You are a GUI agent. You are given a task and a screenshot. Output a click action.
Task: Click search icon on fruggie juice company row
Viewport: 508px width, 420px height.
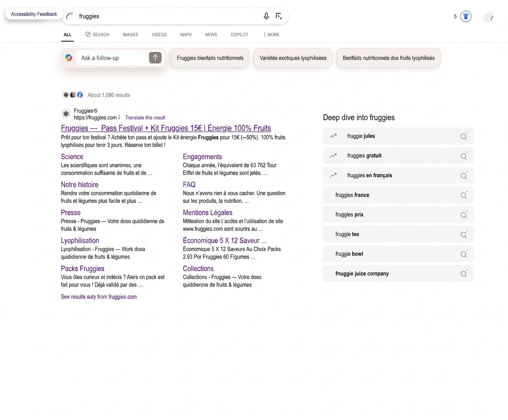point(464,274)
